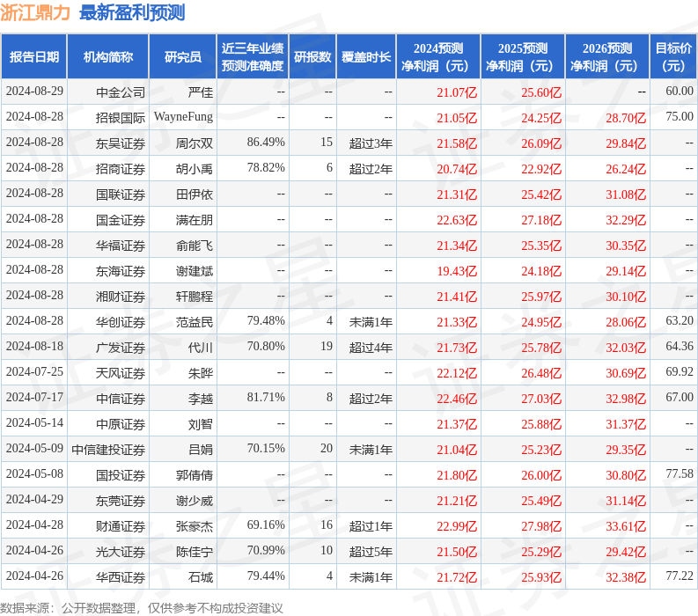Select analyst 胡小禹

(x=195, y=169)
